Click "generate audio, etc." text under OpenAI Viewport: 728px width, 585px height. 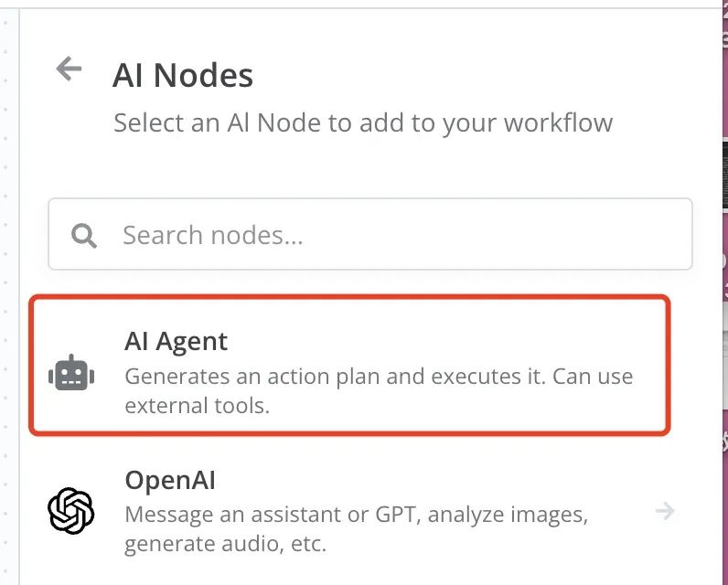coord(225,544)
